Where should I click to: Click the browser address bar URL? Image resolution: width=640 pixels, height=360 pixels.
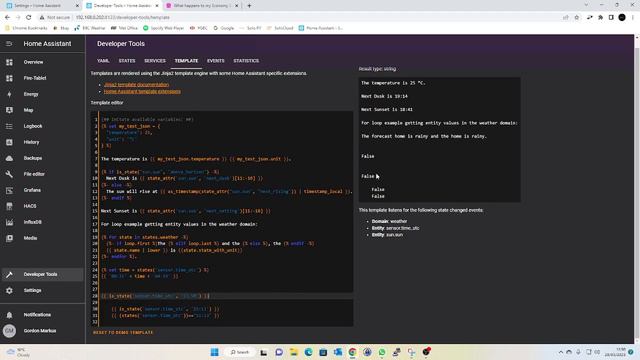[x=123, y=18]
